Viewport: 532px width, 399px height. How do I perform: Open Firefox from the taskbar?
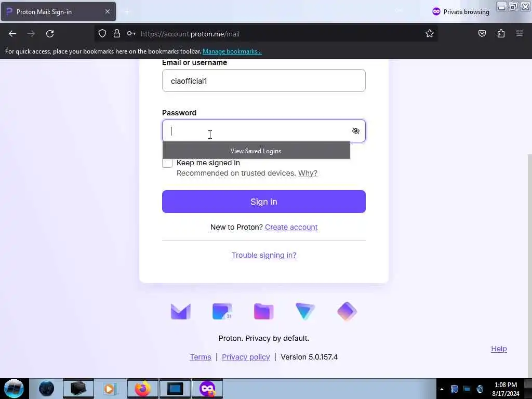142,389
